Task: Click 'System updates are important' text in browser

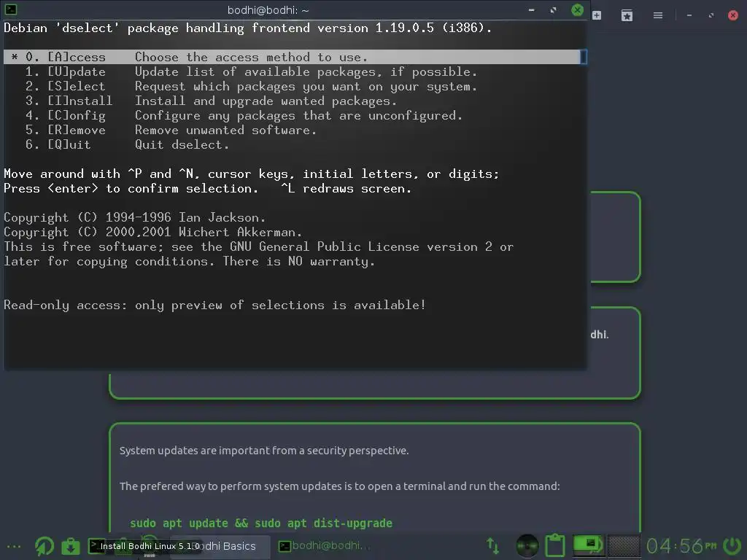Action: pyautogui.click(x=264, y=451)
